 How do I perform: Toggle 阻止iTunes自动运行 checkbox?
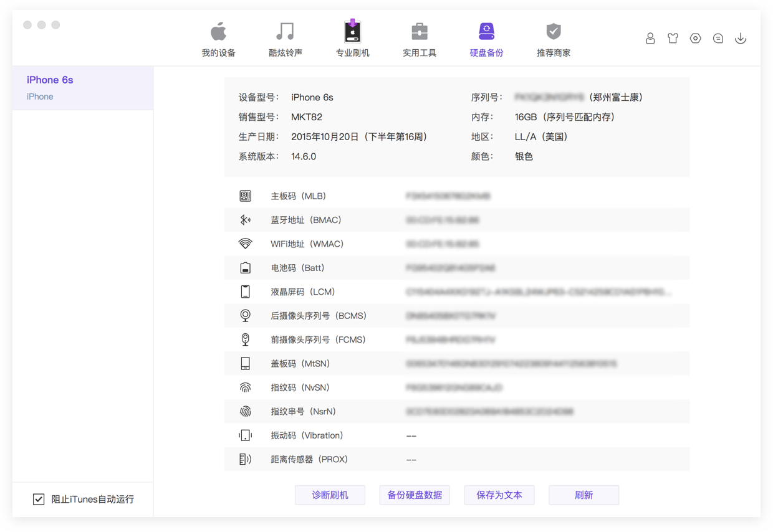pos(39,499)
